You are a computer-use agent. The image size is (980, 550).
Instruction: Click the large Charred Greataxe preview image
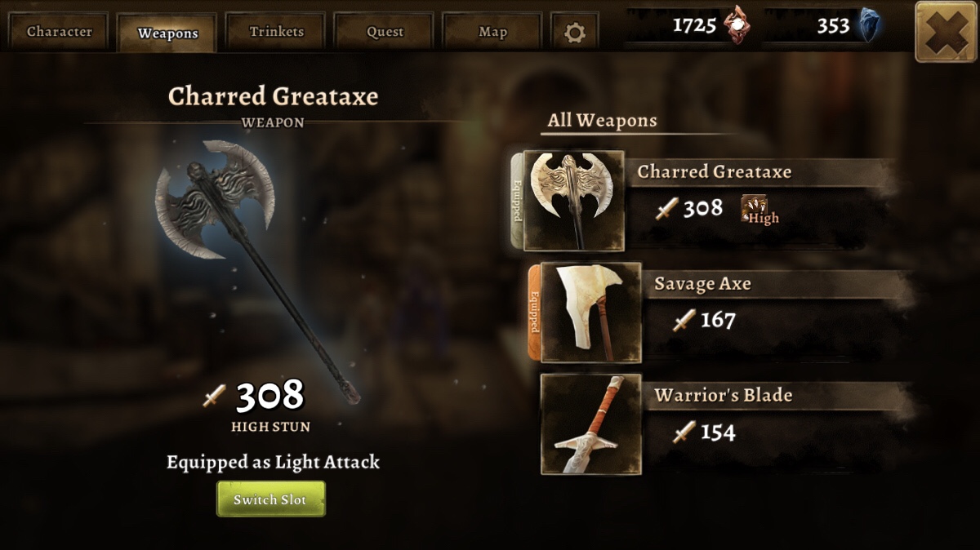tap(255, 268)
